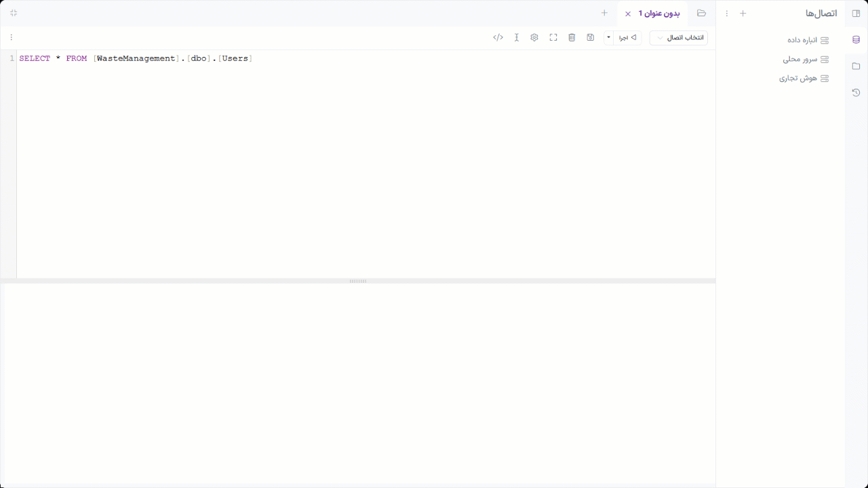
Task: Add a new connection with plus button
Action: [743, 14]
